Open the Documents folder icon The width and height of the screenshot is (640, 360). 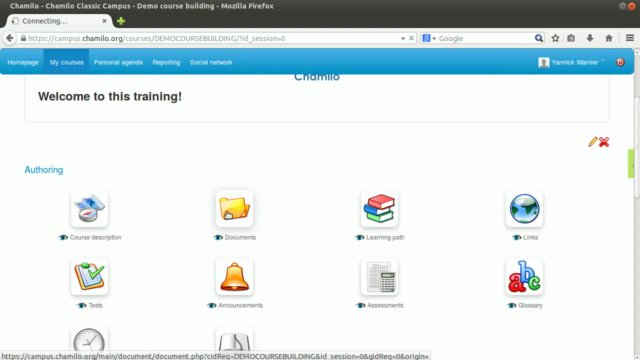pyautogui.click(x=234, y=209)
